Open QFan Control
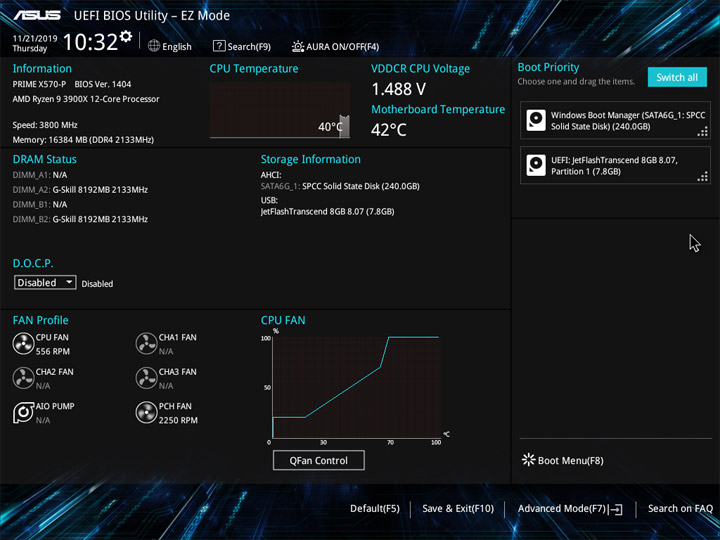Image resolution: width=720 pixels, height=540 pixels. (x=319, y=460)
